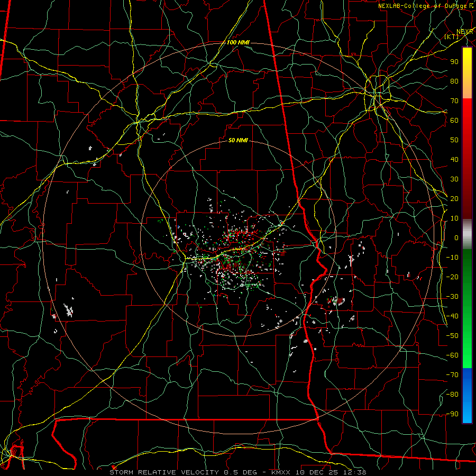Select the blue segment of the velocity scale
The width and height of the screenshot is (476, 476).
coord(467,396)
